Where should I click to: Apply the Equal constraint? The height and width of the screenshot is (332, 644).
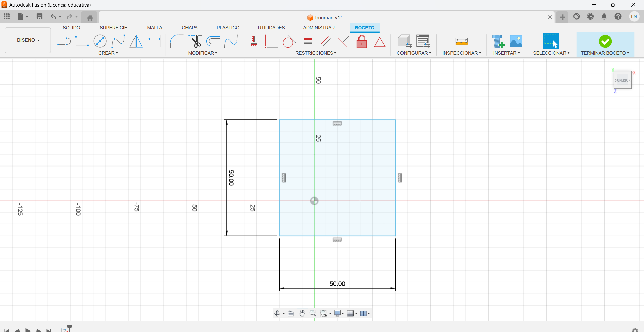coord(308,41)
